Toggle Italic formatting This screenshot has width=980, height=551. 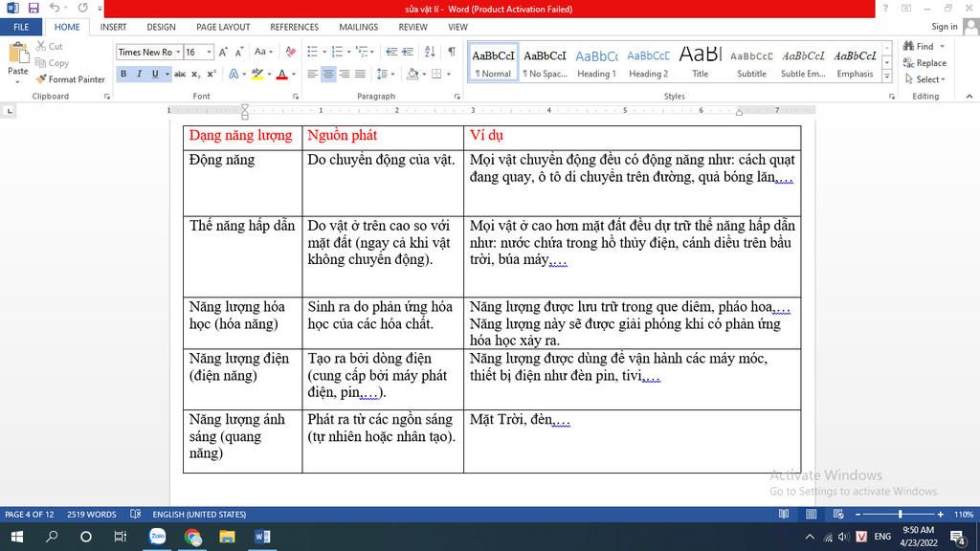coord(139,74)
